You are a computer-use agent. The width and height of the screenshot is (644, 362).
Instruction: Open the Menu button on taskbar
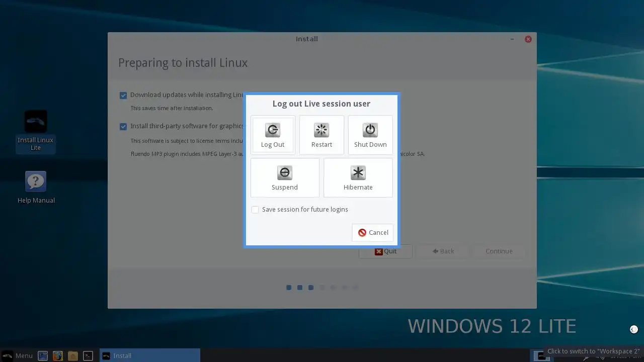[x=18, y=355]
